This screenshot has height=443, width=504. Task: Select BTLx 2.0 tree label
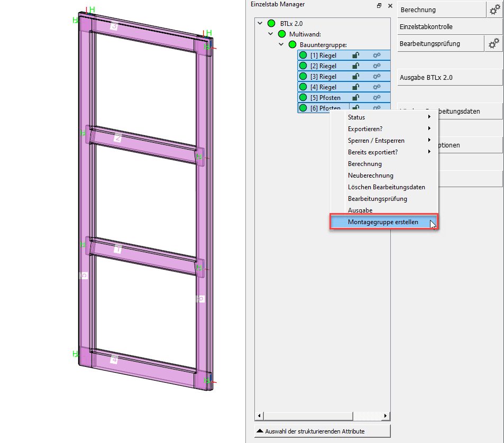pos(291,23)
